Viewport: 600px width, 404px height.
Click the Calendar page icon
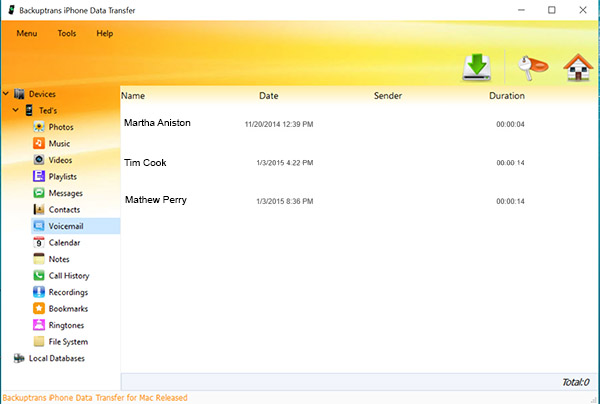[x=39, y=242]
